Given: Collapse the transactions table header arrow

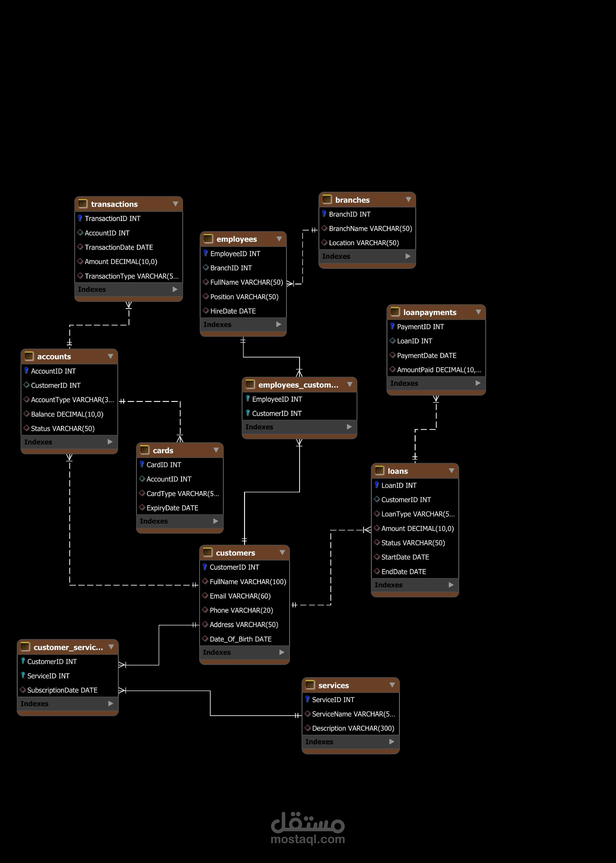Looking at the screenshot, I should [175, 204].
